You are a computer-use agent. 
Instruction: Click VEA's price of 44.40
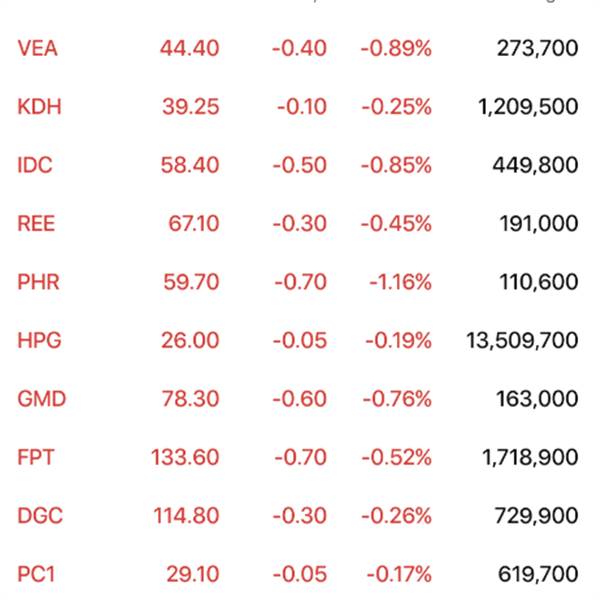coord(190,47)
